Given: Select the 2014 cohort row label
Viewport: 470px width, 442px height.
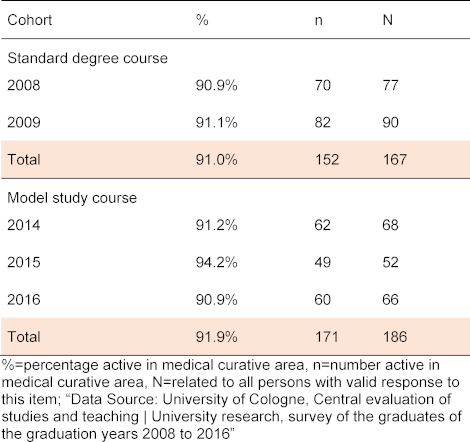Looking at the screenshot, I should click(x=24, y=225).
